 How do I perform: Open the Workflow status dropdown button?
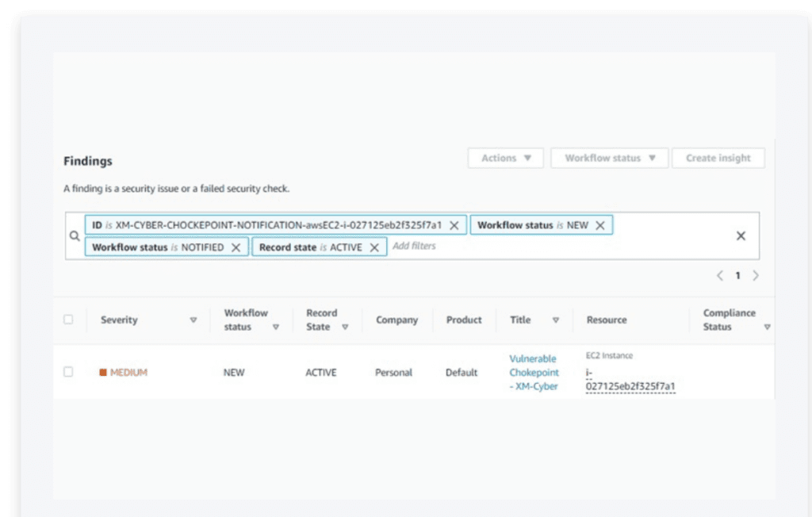coord(609,158)
